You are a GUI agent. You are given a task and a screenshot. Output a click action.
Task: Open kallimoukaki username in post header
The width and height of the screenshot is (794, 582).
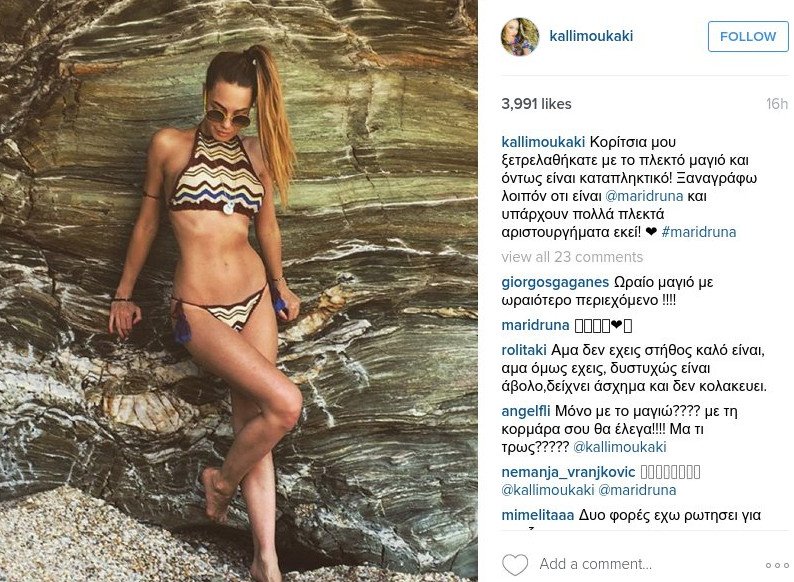591,36
